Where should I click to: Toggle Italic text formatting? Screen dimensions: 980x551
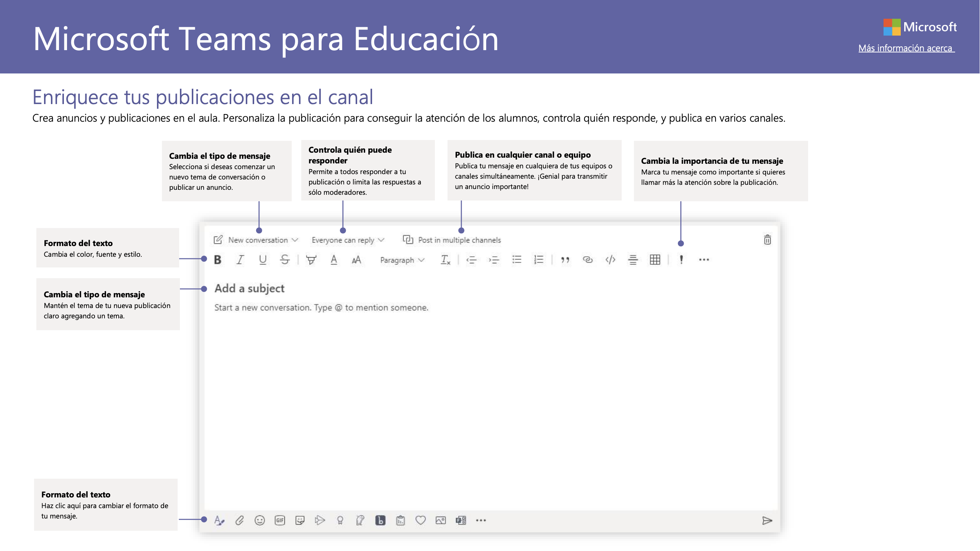[x=240, y=260]
